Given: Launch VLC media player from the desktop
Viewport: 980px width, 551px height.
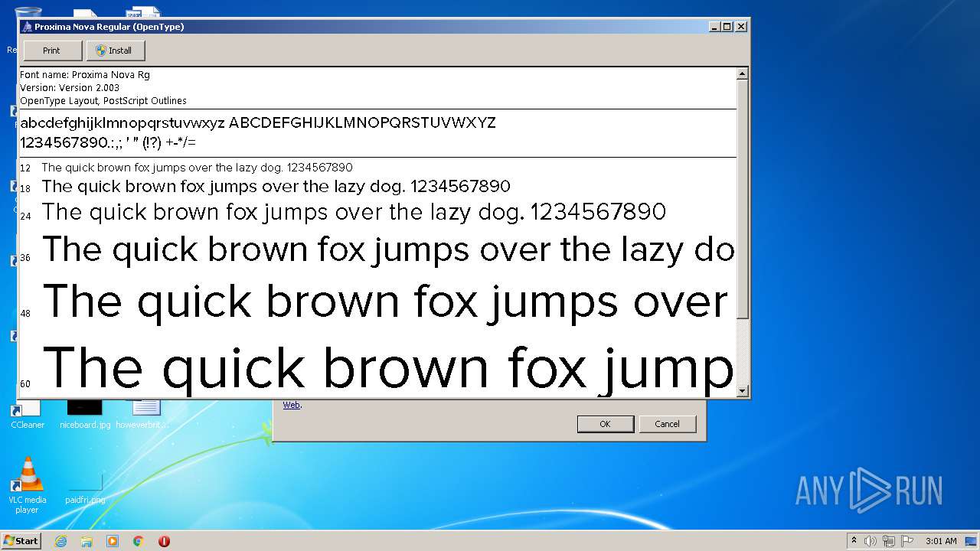Looking at the screenshot, I should pos(28,485).
